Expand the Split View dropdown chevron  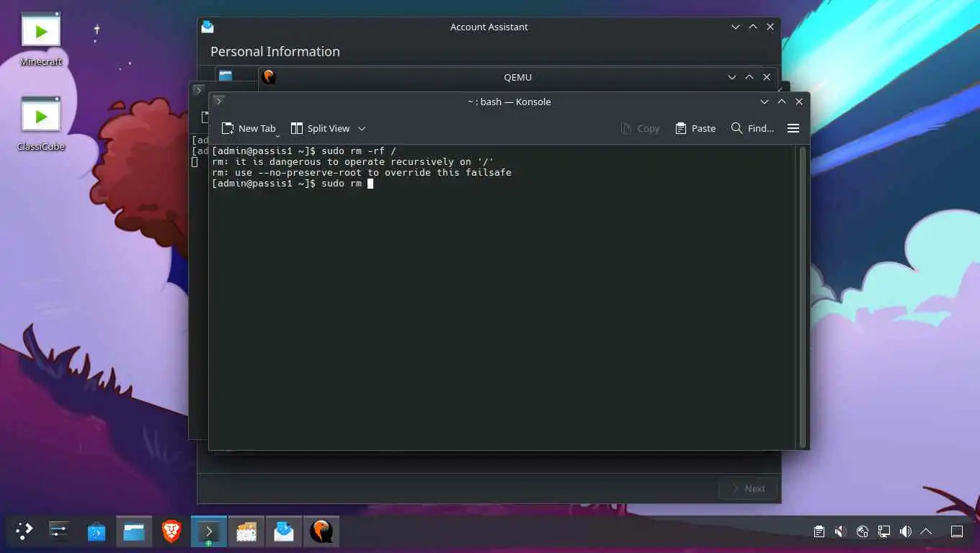click(362, 128)
